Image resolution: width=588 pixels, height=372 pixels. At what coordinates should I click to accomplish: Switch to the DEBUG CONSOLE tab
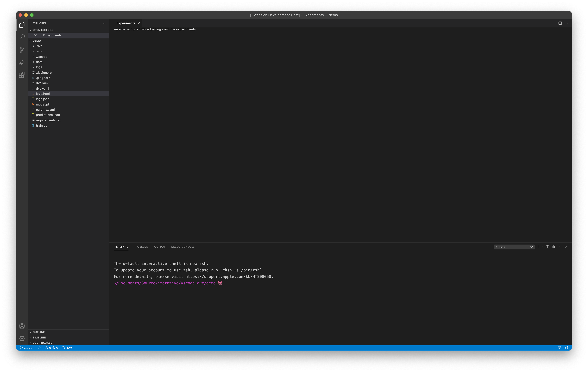point(183,247)
